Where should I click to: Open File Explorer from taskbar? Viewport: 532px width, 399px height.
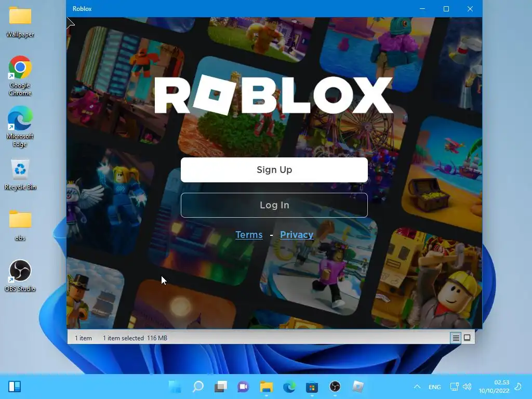267,387
